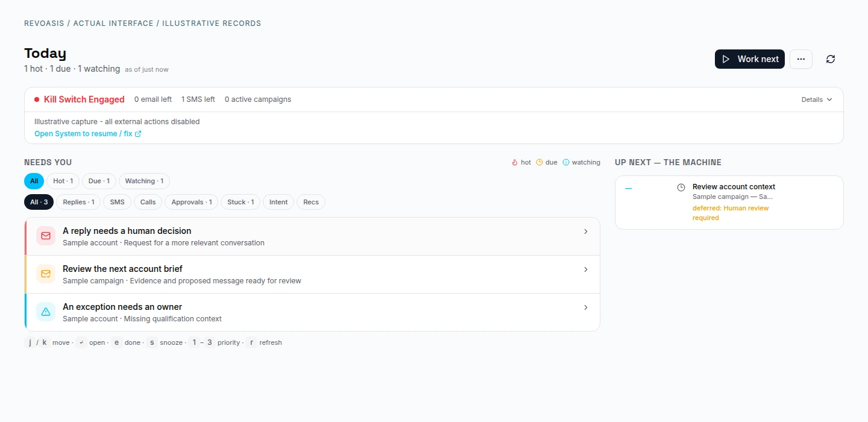The width and height of the screenshot is (868, 422).
Task: Click the 's' snooze shortcut key hint
Action: point(152,342)
